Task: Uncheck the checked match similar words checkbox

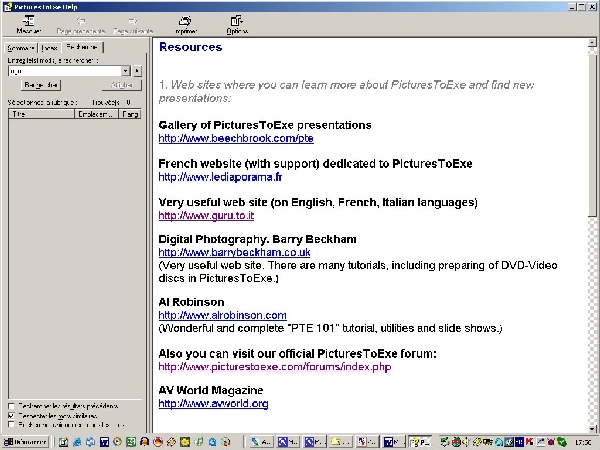Action: pyautogui.click(x=11, y=416)
